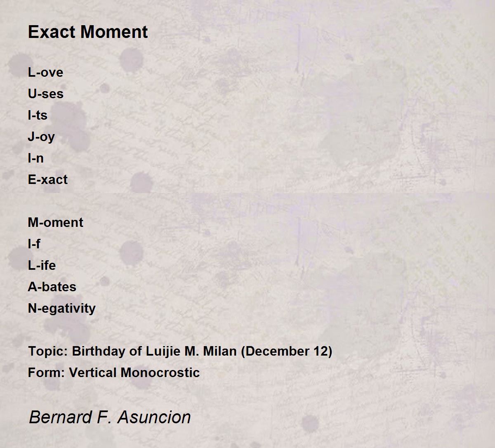495x448 pixels.
Task: Click the 'Form: Vertical Monocrostic' line
Action: [x=114, y=373]
